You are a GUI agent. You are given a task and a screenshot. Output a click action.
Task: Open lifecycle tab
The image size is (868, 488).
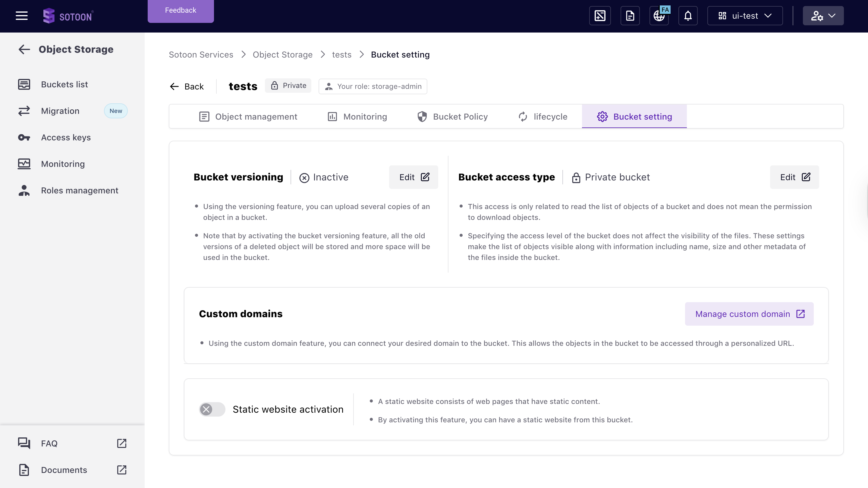click(x=542, y=117)
